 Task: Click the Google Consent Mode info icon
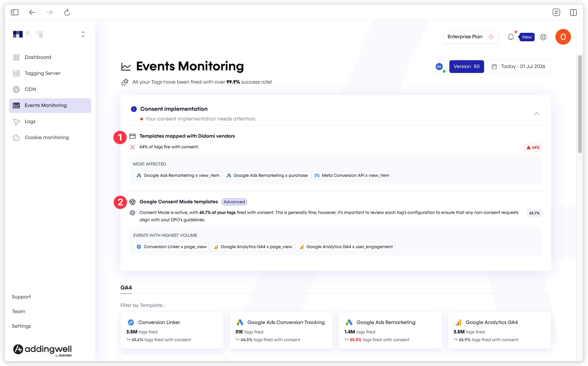pyautogui.click(x=132, y=213)
